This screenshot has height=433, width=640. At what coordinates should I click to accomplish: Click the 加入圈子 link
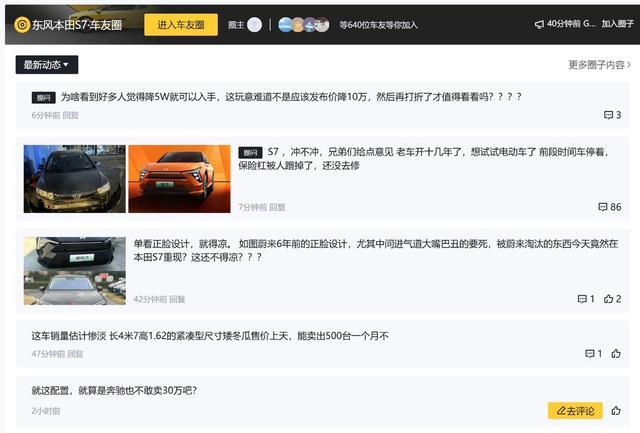(617, 24)
